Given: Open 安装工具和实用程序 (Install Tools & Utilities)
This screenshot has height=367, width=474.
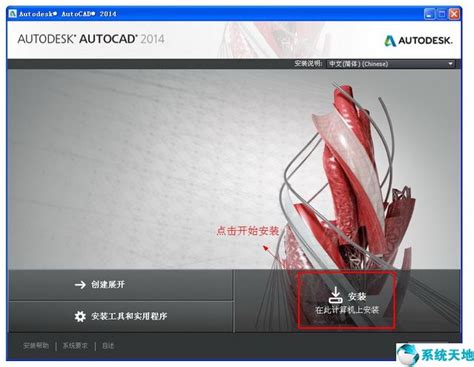Looking at the screenshot, I should 120,316.
